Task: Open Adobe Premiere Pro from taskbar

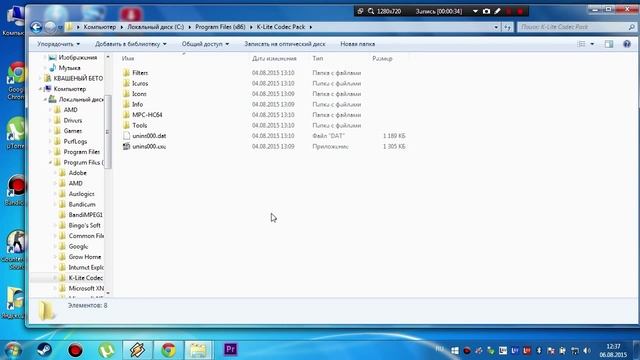Action: click(x=230, y=349)
